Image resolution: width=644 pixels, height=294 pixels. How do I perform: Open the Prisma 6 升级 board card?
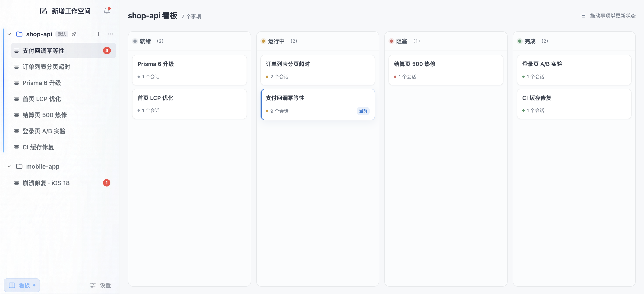189,70
